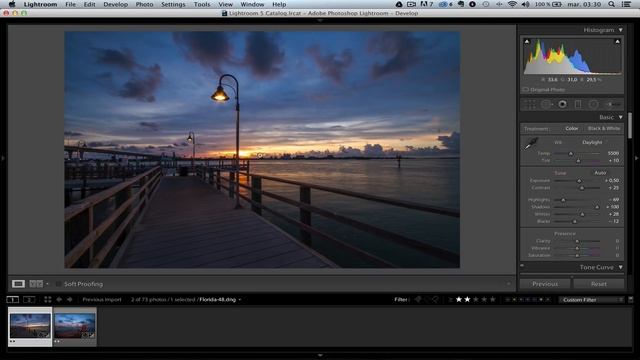640x360 pixels.
Task: Set rating filter to fifth star
Action: tap(493, 300)
